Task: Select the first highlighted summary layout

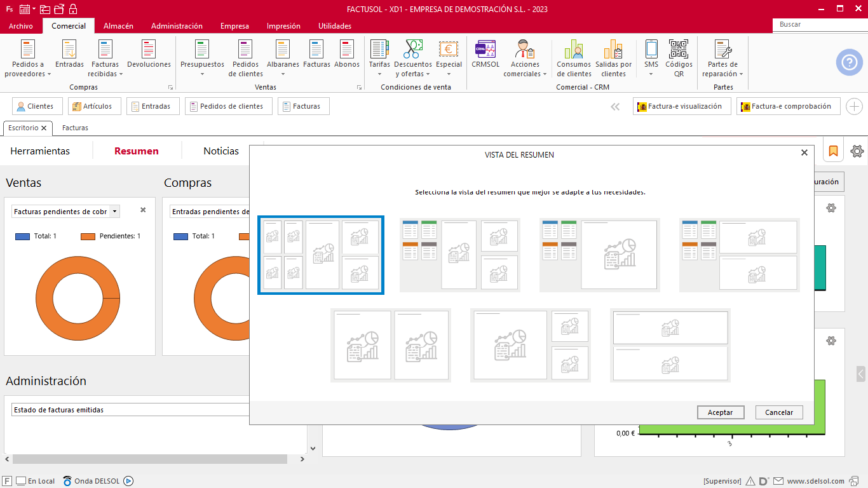Action: [321, 255]
